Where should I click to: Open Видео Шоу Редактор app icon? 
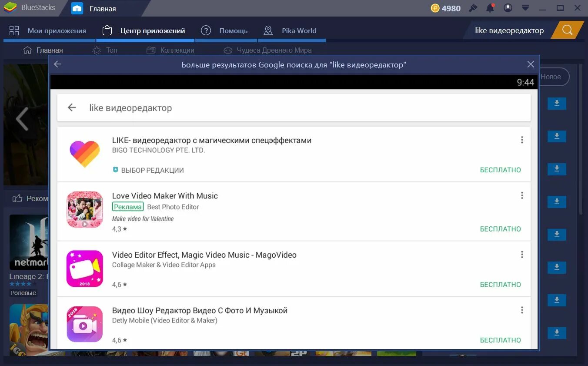85,324
